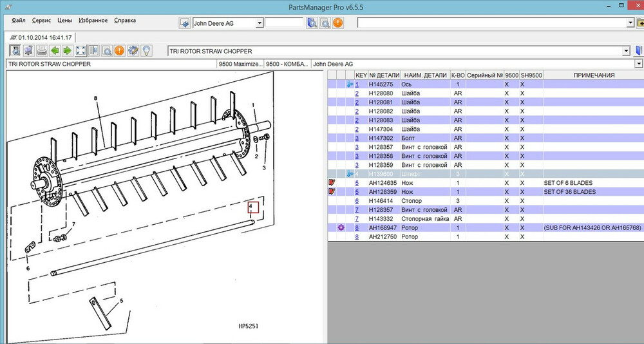The image size is (644, 344).
Task: Click key link 1 for part H145275
Action: click(x=357, y=84)
